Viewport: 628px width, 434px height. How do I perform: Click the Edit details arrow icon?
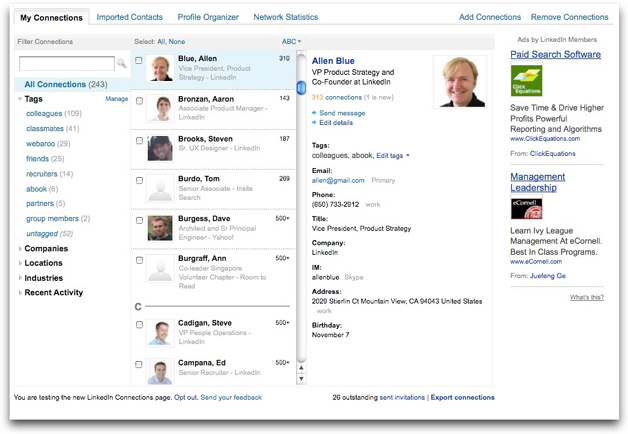(314, 123)
